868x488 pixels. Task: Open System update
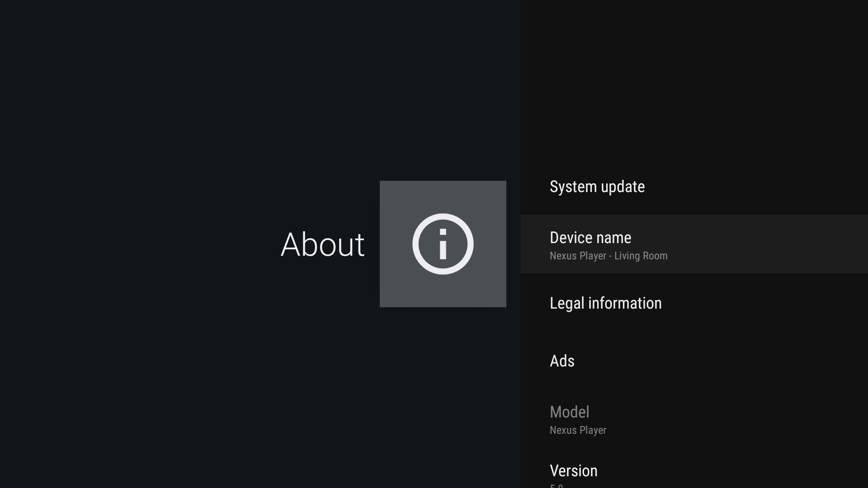pos(597,187)
